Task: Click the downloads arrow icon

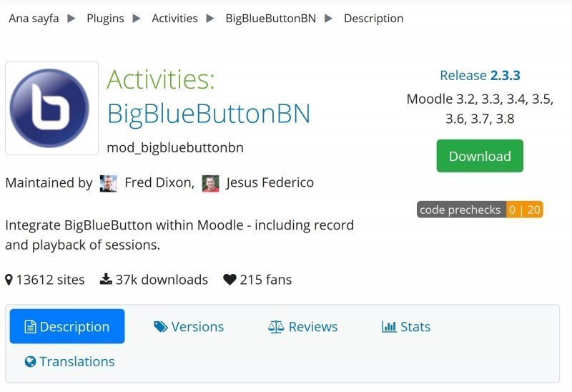Action: (106, 280)
